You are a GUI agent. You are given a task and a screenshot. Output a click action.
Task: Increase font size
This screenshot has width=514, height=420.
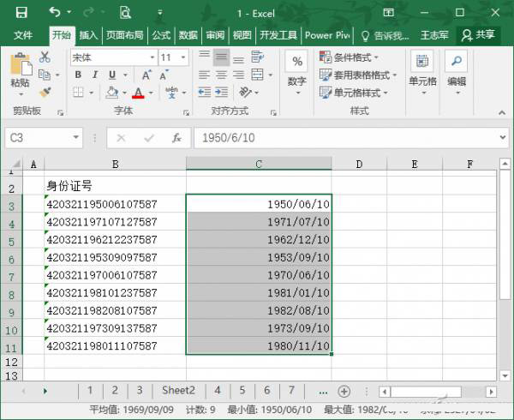click(146, 75)
